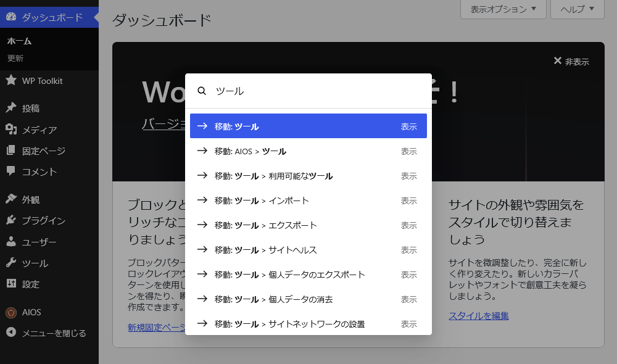
Task: Open the コメント speech bubble icon
Action: 11,171
